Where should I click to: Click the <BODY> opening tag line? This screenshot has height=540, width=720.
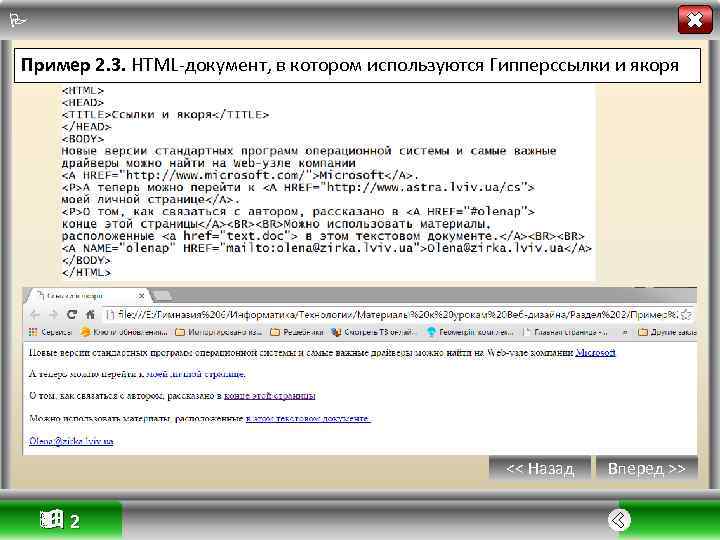(x=83, y=139)
